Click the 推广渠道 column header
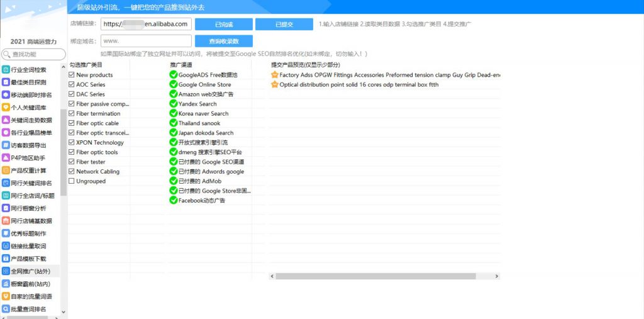The height and width of the screenshot is (319, 644). point(181,65)
